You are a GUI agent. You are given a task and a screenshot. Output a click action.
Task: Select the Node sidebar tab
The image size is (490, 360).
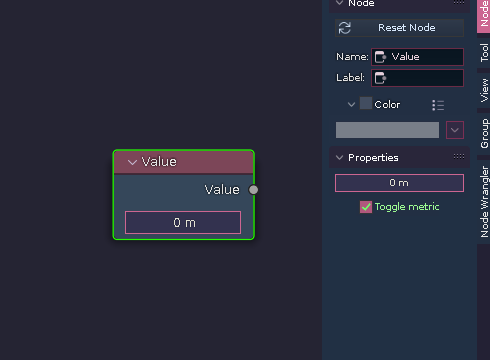(x=484, y=15)
